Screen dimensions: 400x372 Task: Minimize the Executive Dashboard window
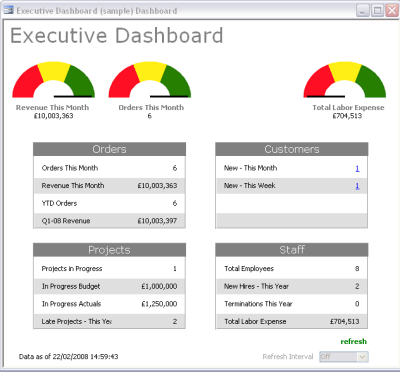(x=363, y=11)
